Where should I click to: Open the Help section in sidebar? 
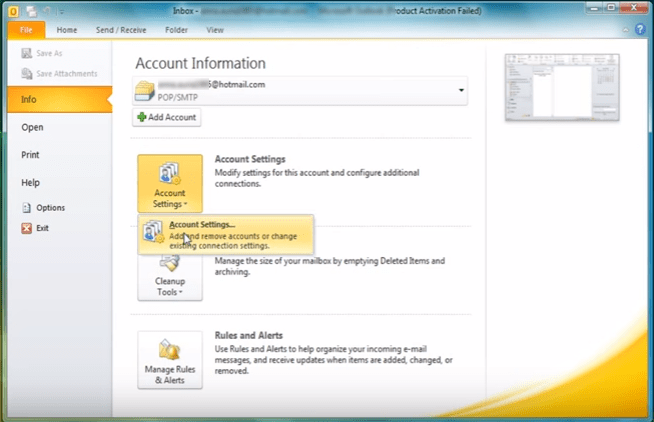(30, 183)
